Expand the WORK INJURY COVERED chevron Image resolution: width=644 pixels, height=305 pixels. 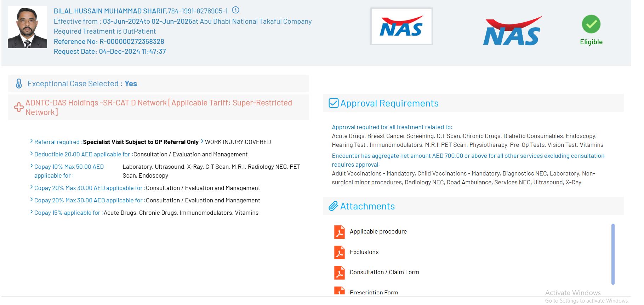(x=202, y=141)
